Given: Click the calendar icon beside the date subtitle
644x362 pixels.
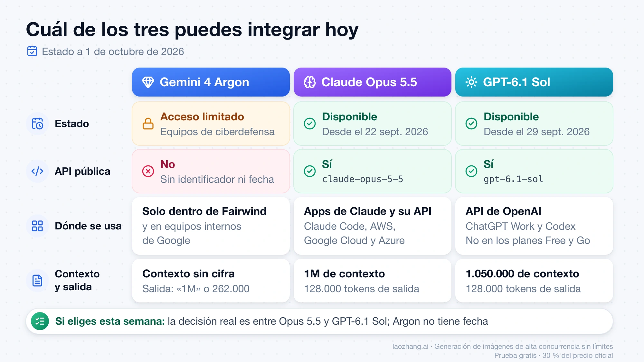Looking at the screenshot, I should [32, 51].
